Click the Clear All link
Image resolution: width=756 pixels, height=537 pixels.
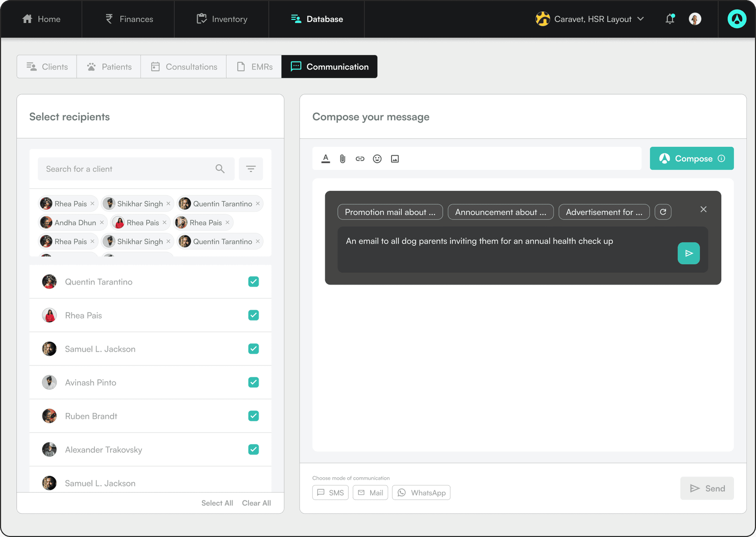[x=256, y=503]
